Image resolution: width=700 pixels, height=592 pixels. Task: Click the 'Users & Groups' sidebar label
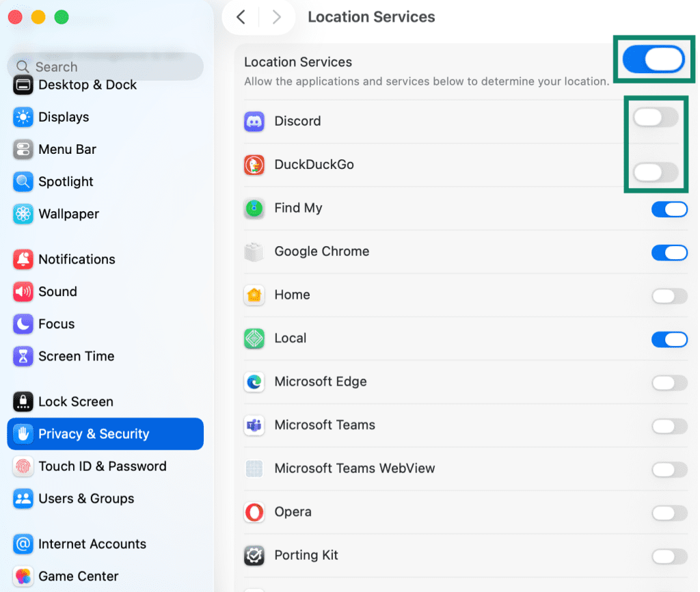(x=86, y=499)
